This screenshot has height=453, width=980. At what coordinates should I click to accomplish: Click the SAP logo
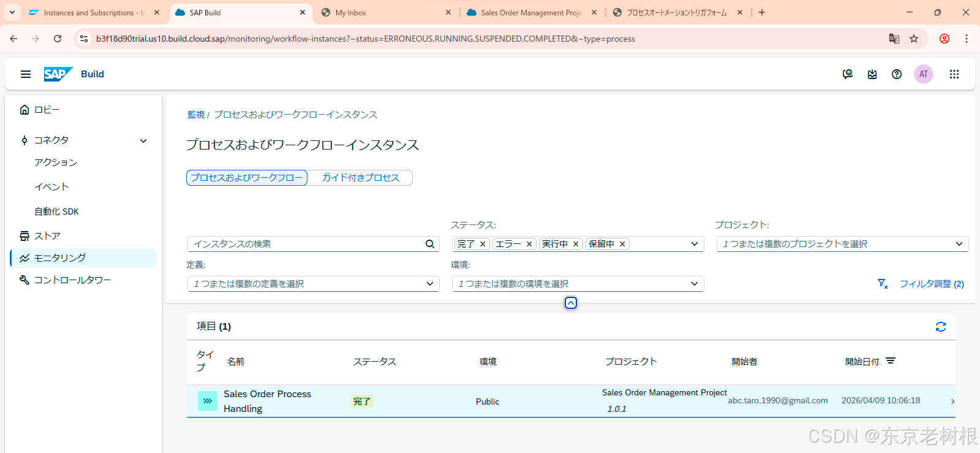point(58,74)
